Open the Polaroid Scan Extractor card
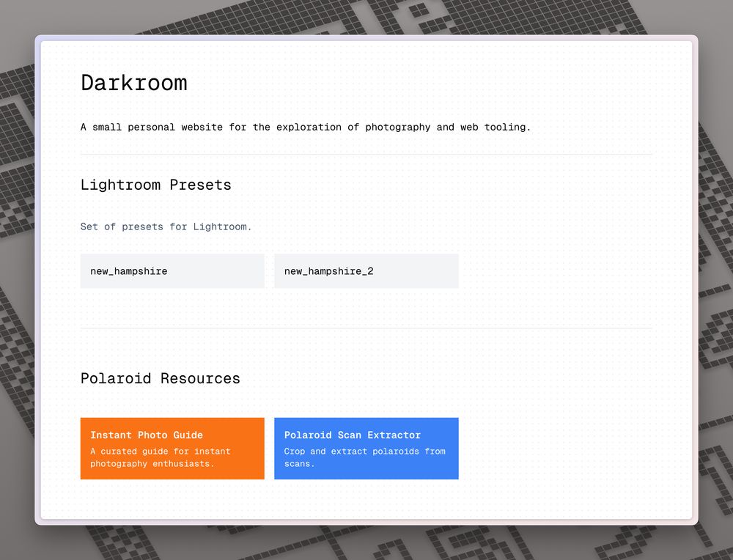Screen dimensions: 733x560 366,449
